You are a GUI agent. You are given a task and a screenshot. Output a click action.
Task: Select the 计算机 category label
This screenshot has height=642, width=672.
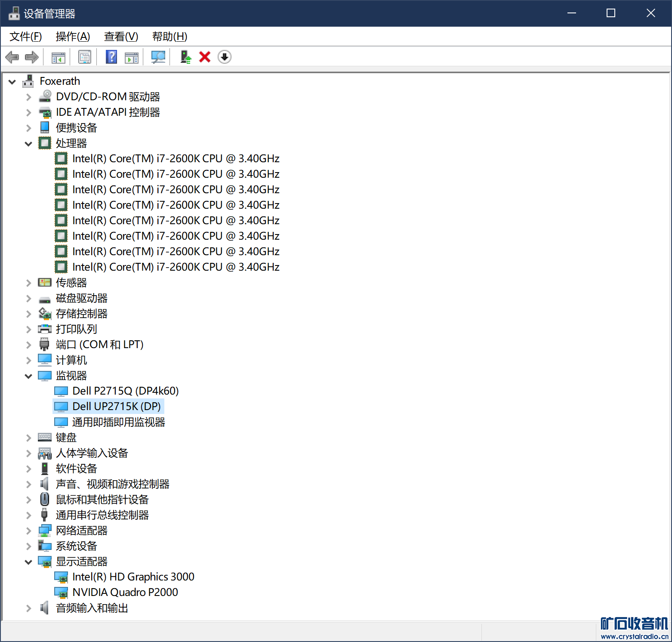tap(71, 360)
